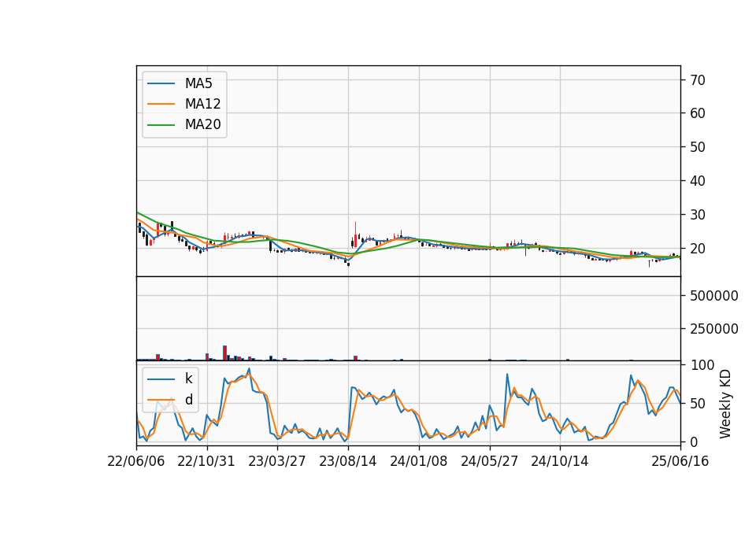Click the MA20 legend label
756x543 pixels.
coord(202,124)
